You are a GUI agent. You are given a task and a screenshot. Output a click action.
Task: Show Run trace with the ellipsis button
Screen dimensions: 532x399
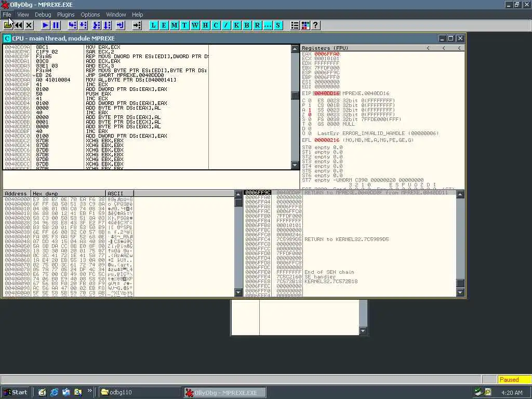(268, 25)
